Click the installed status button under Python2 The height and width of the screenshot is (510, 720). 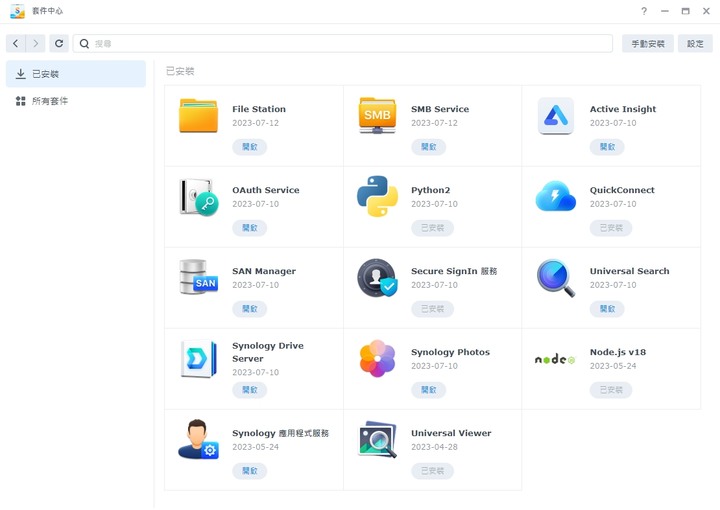tap(433, 228)
